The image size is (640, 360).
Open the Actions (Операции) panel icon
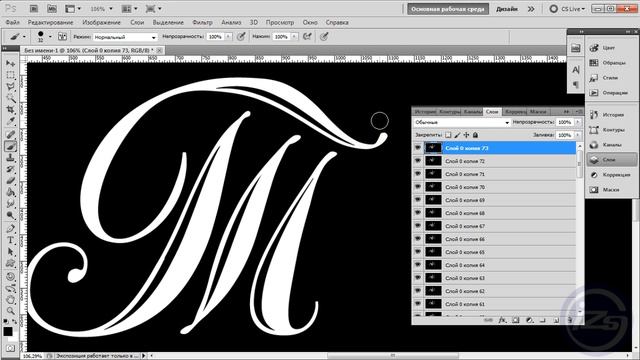click(x=594, y=93)
